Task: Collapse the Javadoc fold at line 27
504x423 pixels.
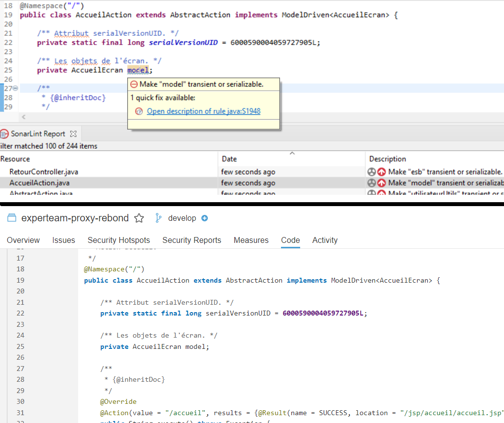Action: [15, 88]
